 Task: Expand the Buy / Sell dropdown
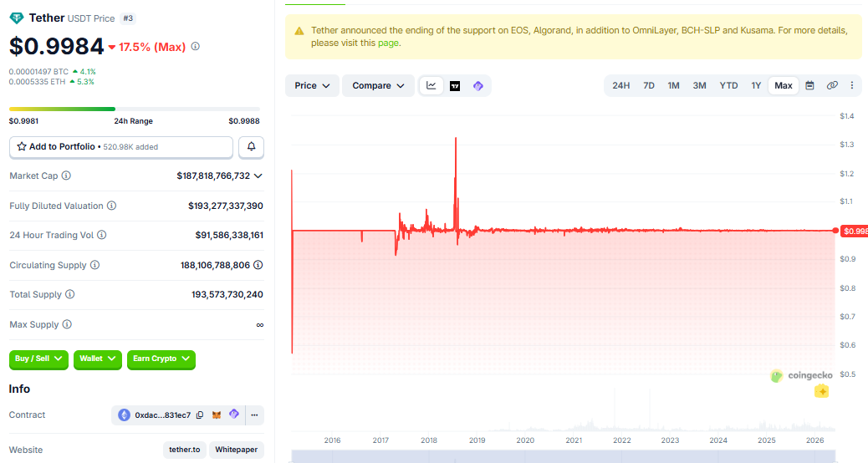click(38, 359)
